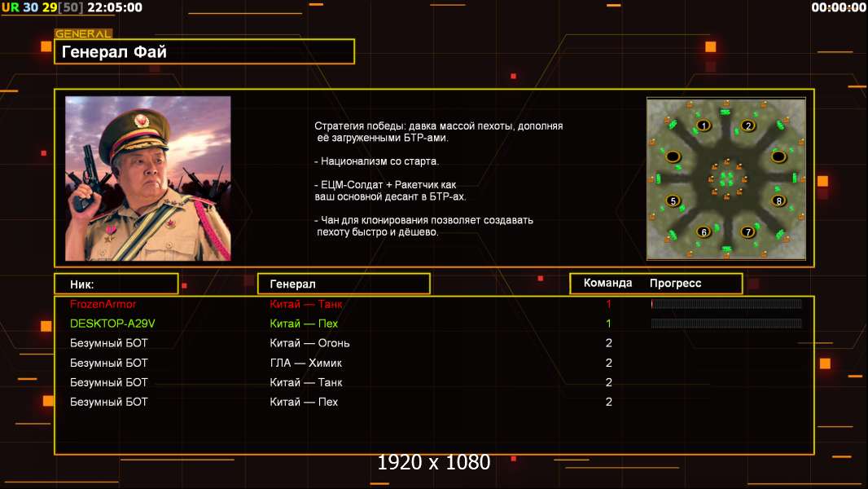
Task: Click the 'Команда' column header
Action: pos(607,283)
